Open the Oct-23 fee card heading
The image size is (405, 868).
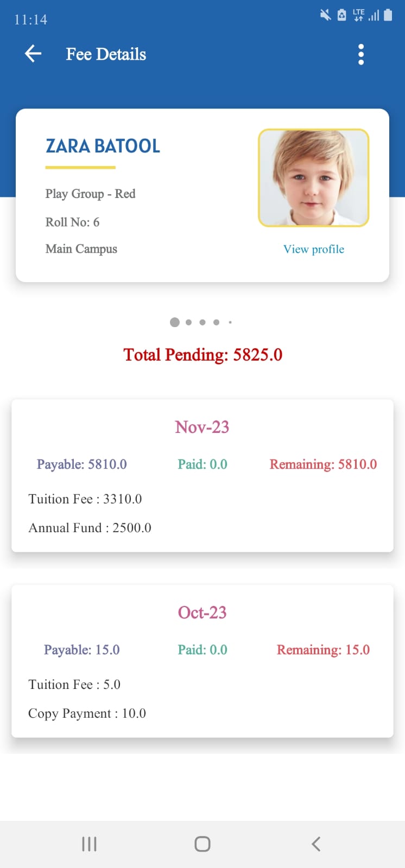pos(202,612)
